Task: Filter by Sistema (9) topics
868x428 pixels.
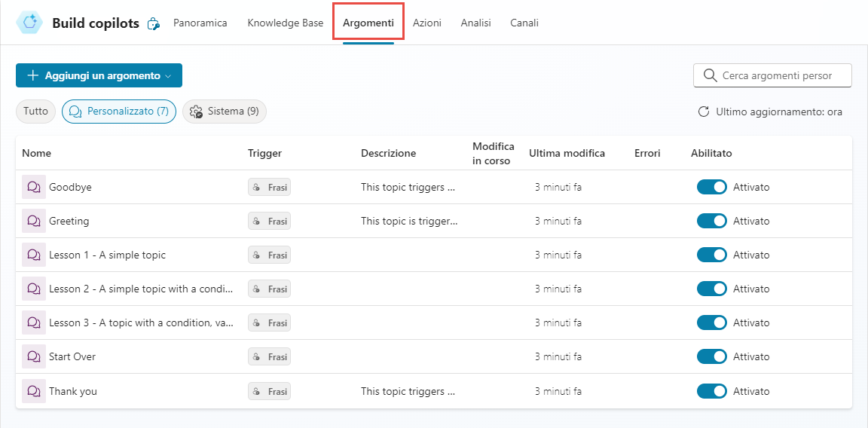Action: [225, 112]
